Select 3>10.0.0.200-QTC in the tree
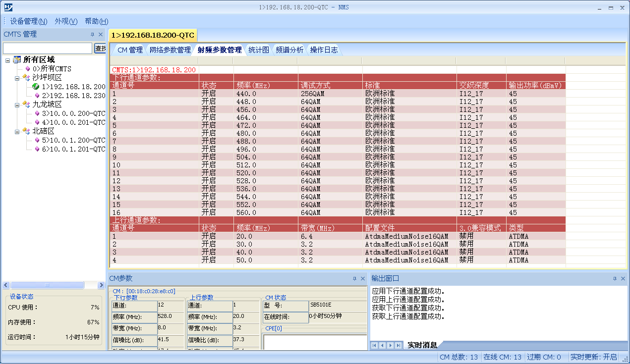The width and height of the screenshot is (630, 364). click(73, 113)
